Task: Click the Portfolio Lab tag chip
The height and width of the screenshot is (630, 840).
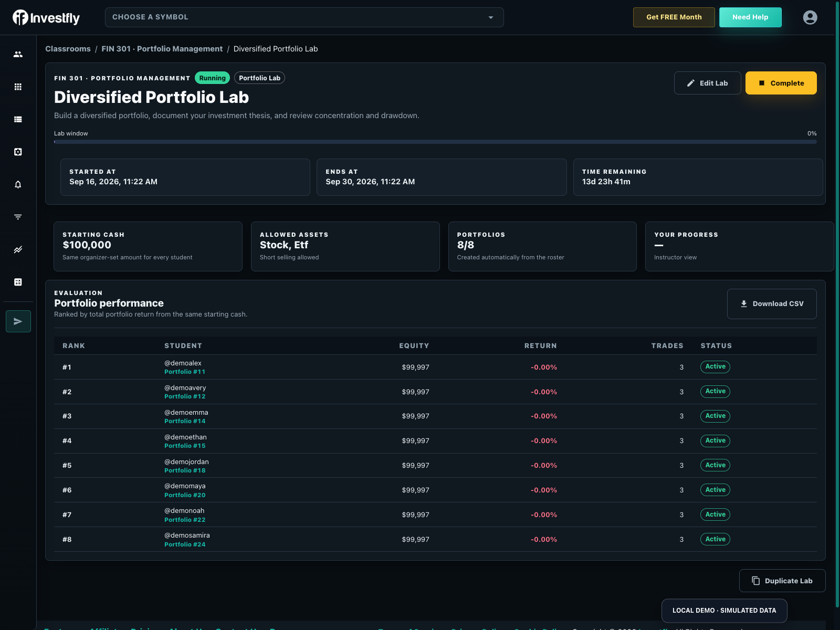Action: [259, 78]
